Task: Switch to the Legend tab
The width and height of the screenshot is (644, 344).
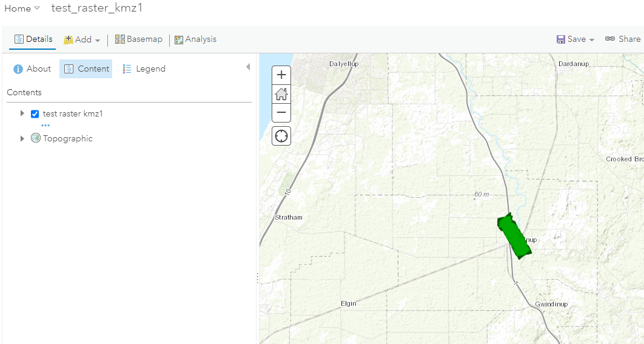Action: (144, 69)
